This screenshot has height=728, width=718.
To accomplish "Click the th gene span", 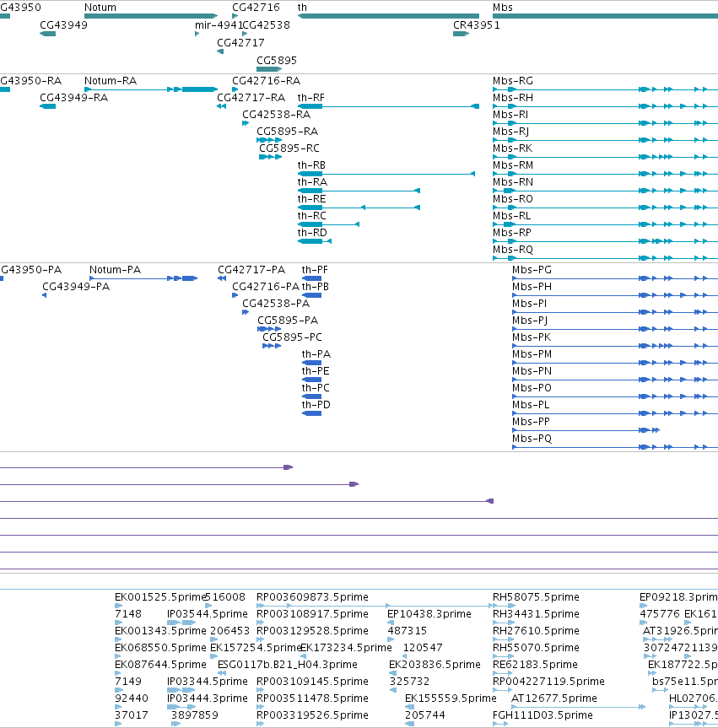I will tap(388, 16).
